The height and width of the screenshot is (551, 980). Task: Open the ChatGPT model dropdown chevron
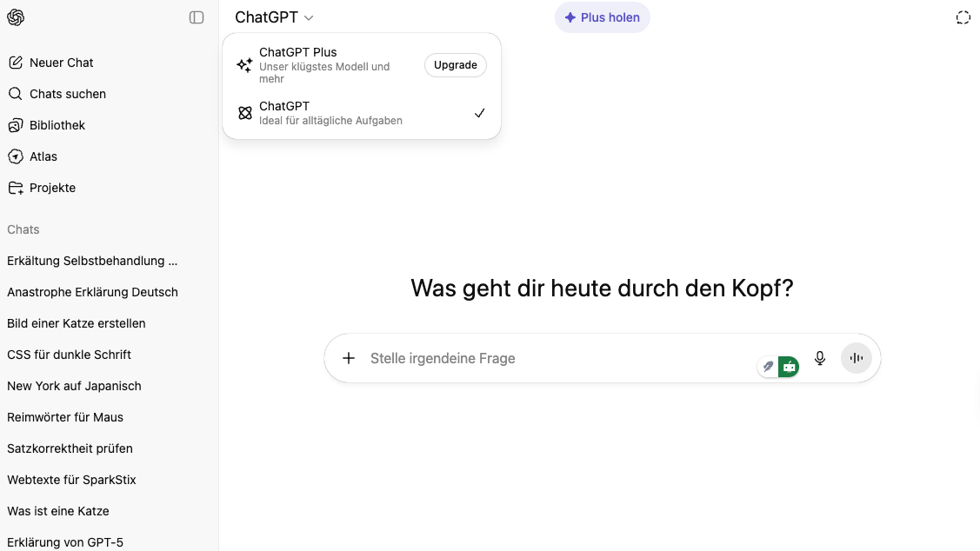coord(308,17)
